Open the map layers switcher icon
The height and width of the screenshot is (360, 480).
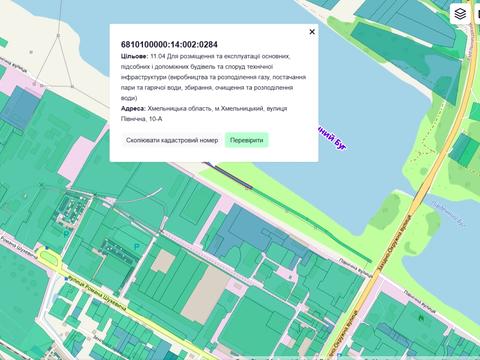460,14
